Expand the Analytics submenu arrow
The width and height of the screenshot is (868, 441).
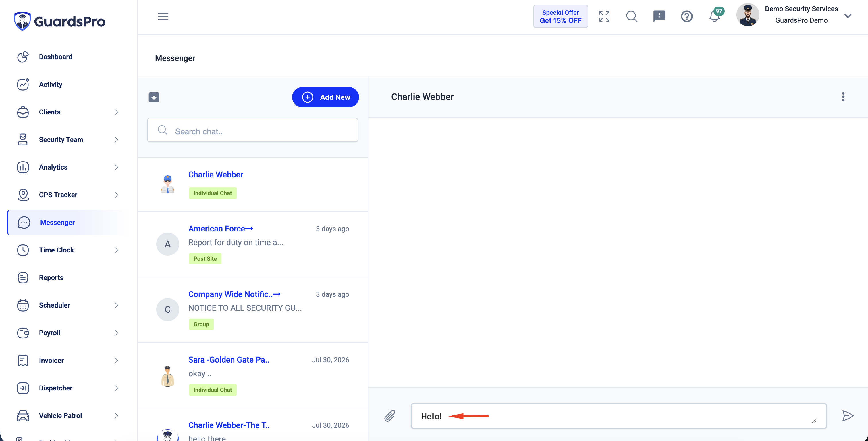point(116,167)
